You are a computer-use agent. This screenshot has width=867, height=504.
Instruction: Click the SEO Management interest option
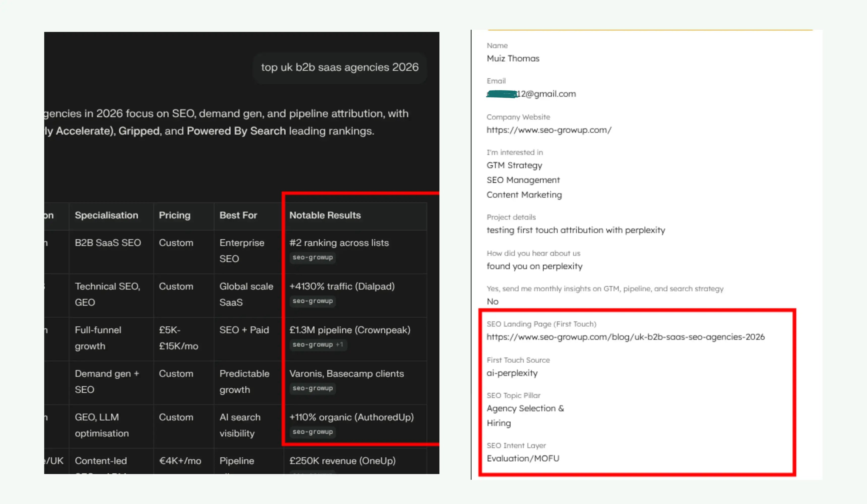tap(523, 180)
